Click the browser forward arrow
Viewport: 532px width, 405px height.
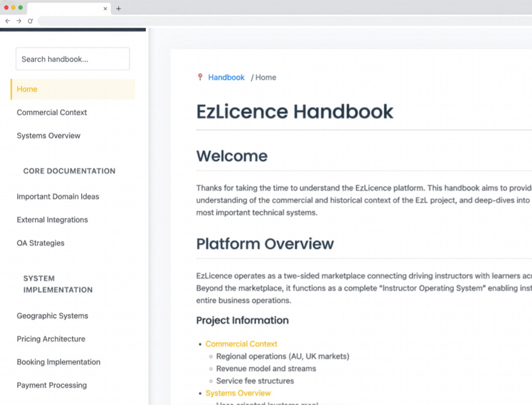click(19, 21)
